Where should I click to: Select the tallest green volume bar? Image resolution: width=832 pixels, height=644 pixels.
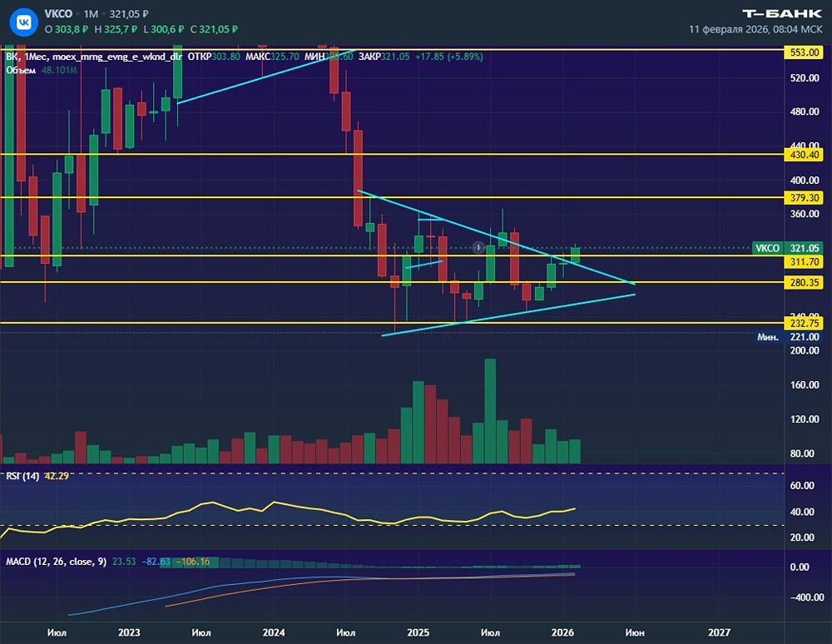point(490,411)
